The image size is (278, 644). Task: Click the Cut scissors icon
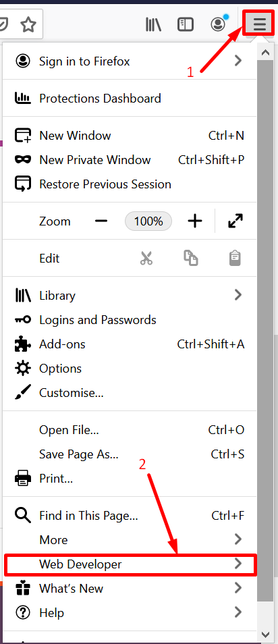tap(146, 259)
